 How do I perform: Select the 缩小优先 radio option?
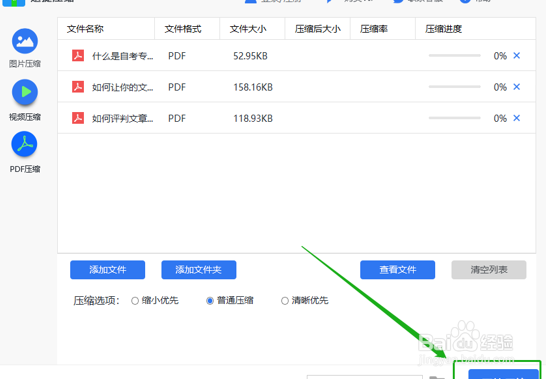[135, 301]
